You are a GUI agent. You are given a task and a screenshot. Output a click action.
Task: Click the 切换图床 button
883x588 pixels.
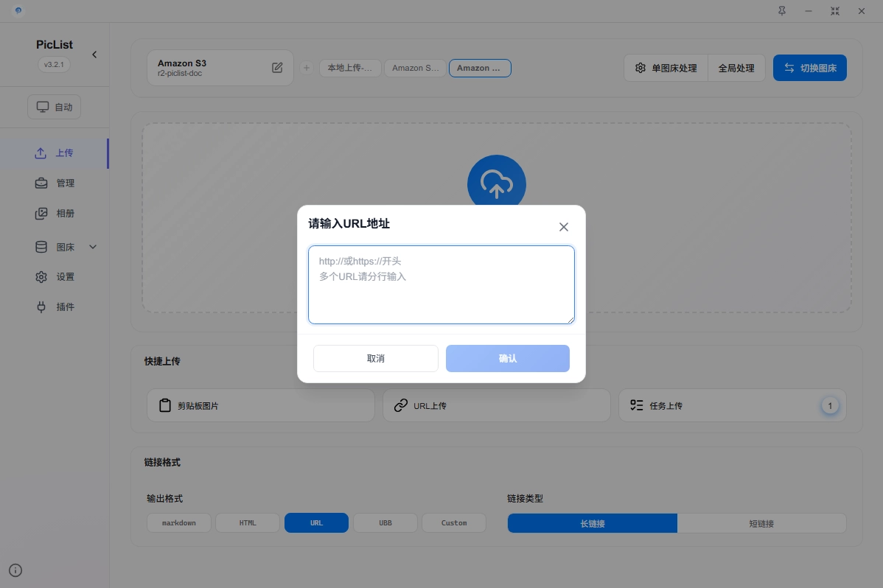(809, 68)
